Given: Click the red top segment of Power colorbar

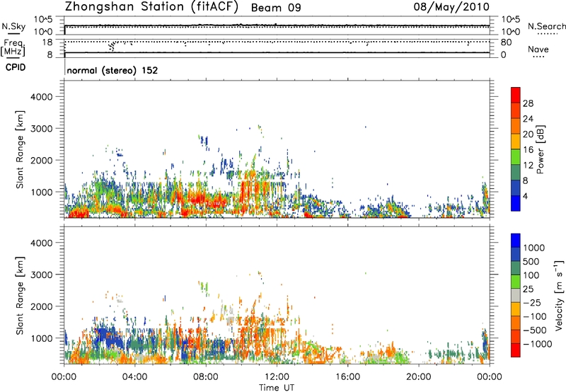Looking at the screenshot, I should point(516,95).
